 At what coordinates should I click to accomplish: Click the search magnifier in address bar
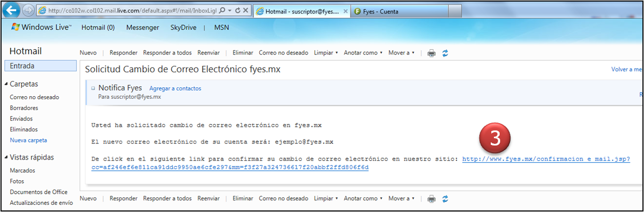(x=222, y=10)
